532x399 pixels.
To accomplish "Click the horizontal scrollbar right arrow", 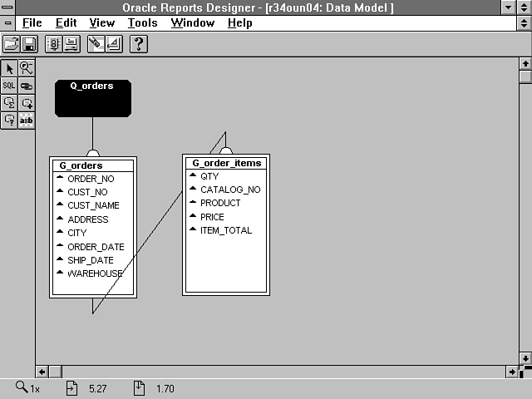I will (512, 372).
